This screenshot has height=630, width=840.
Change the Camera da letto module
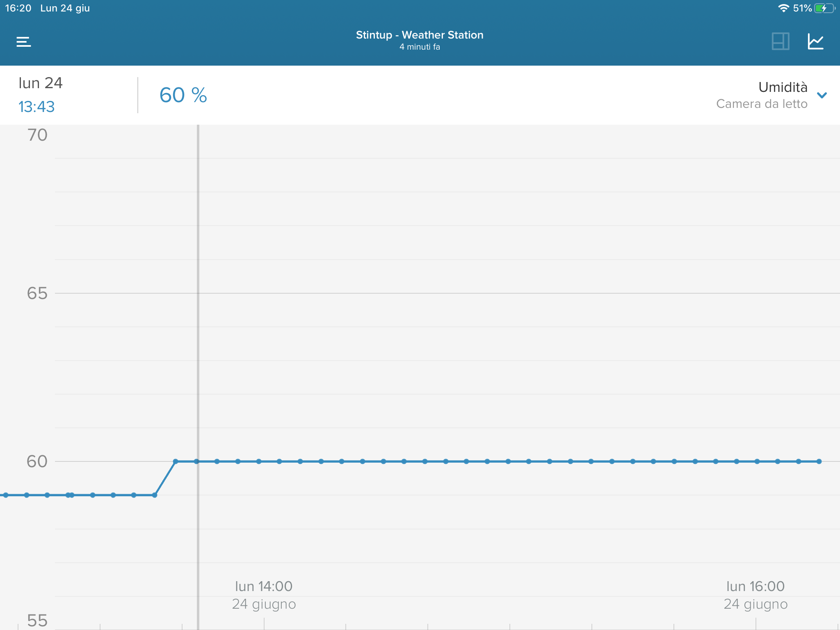(761, 104)
